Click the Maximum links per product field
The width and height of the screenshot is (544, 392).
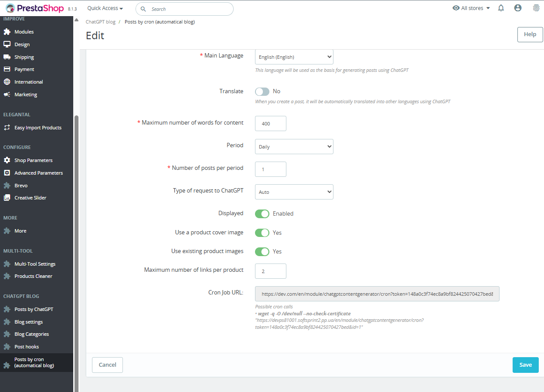(271, 271)
